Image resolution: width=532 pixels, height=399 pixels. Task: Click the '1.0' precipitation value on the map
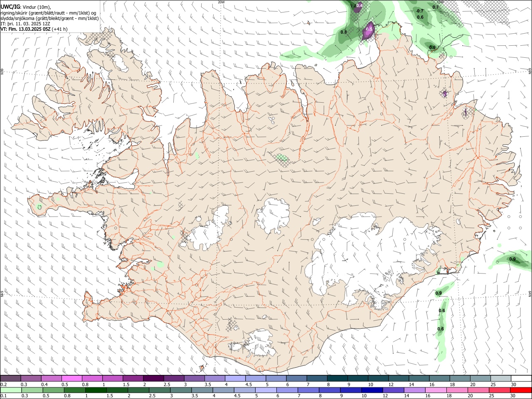click(x=353, y=6)
